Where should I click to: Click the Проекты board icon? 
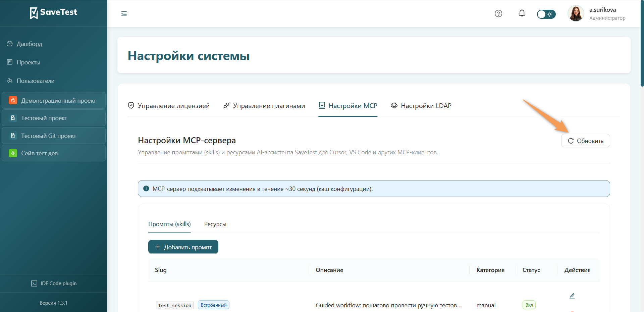(x=10, y=62)
